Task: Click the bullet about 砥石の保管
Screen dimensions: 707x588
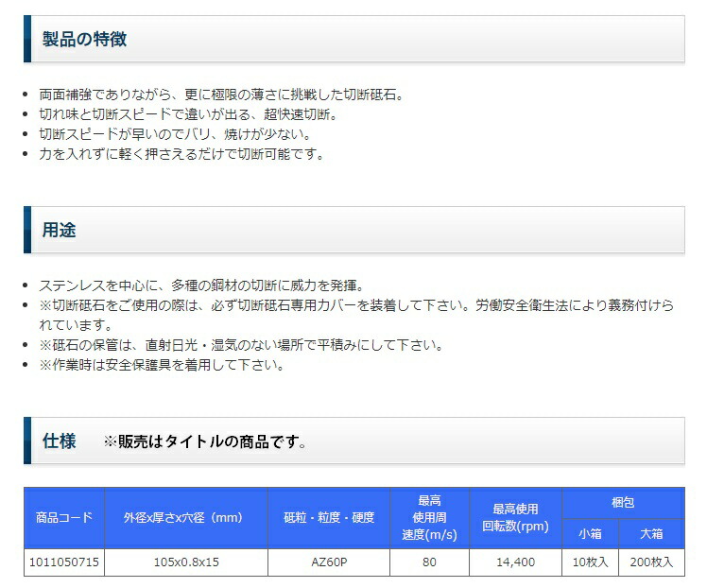Action: pos(241,345)
